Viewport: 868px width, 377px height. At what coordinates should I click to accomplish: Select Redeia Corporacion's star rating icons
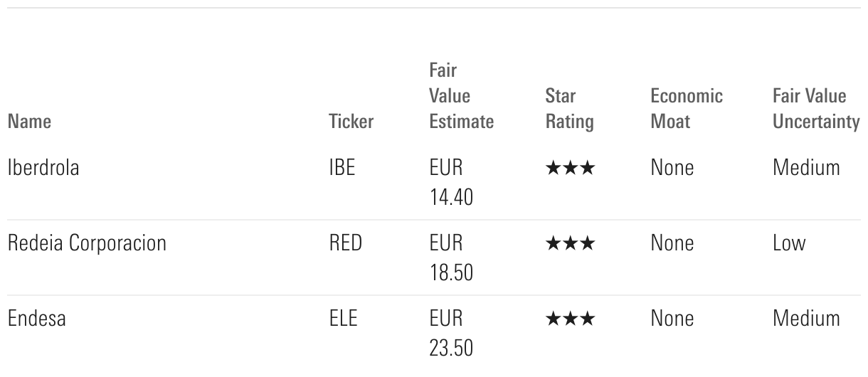569,244
